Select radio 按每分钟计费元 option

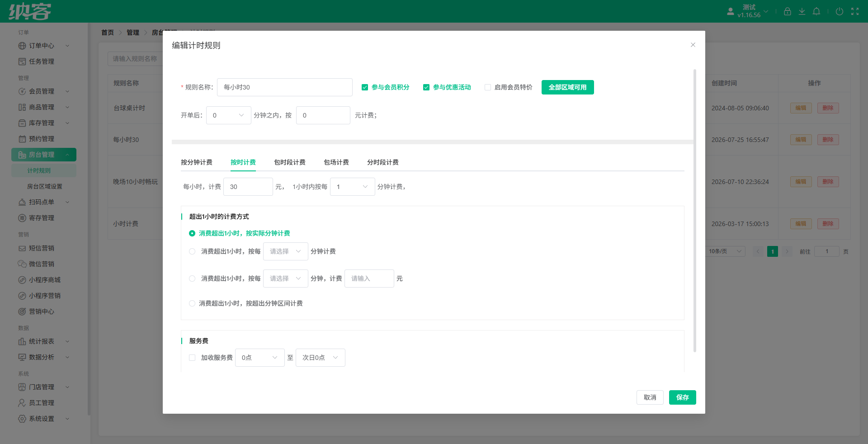[x=192, y=279]
